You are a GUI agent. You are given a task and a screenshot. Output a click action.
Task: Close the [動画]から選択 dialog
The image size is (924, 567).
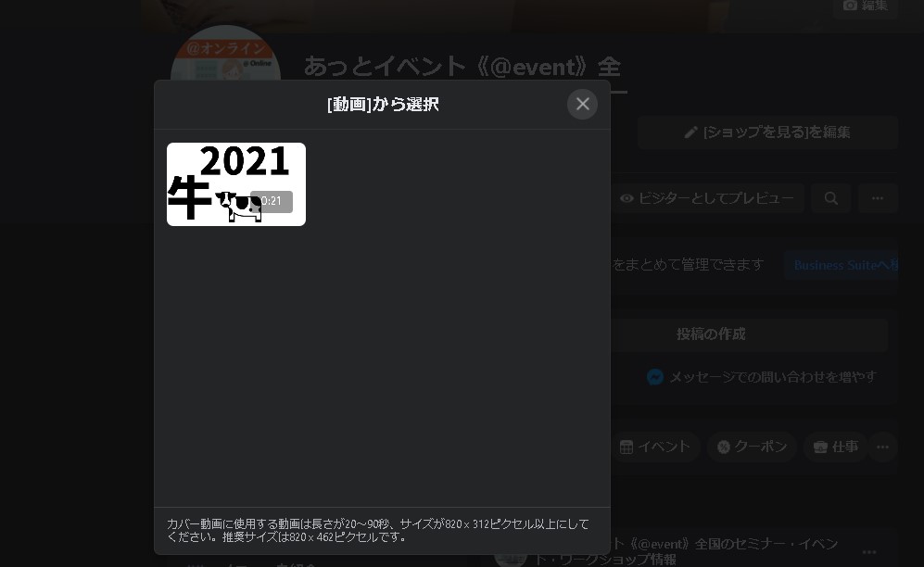pyautogui.click(x=582, y=104)
